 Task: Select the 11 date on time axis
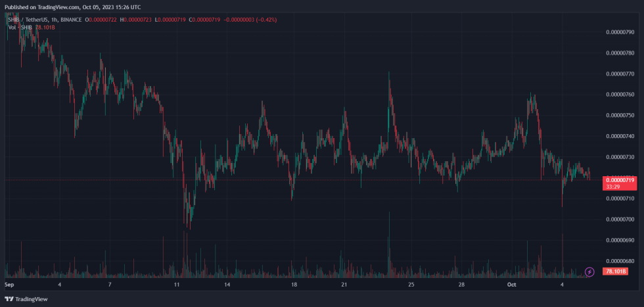coord(177,285)
